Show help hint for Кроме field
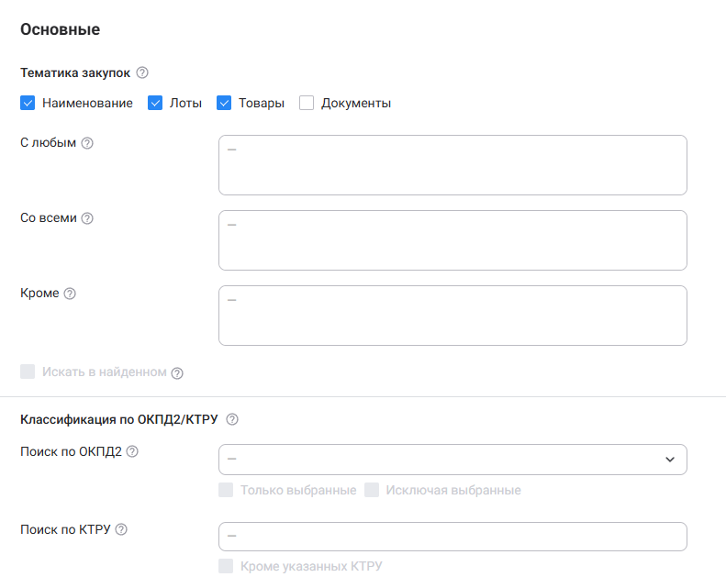The width and height of the screenshot is (726, 588). pos(70,294)
